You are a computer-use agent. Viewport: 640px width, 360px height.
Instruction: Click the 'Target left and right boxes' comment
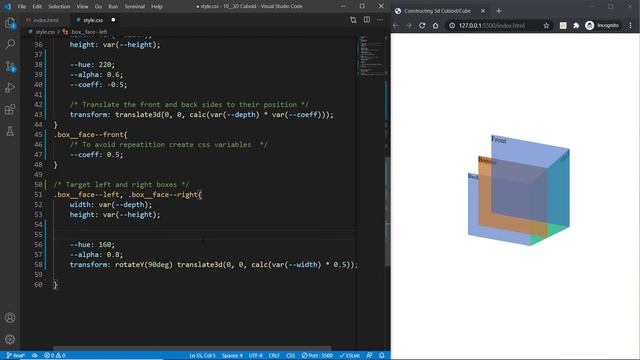click(x=121, y=184)
